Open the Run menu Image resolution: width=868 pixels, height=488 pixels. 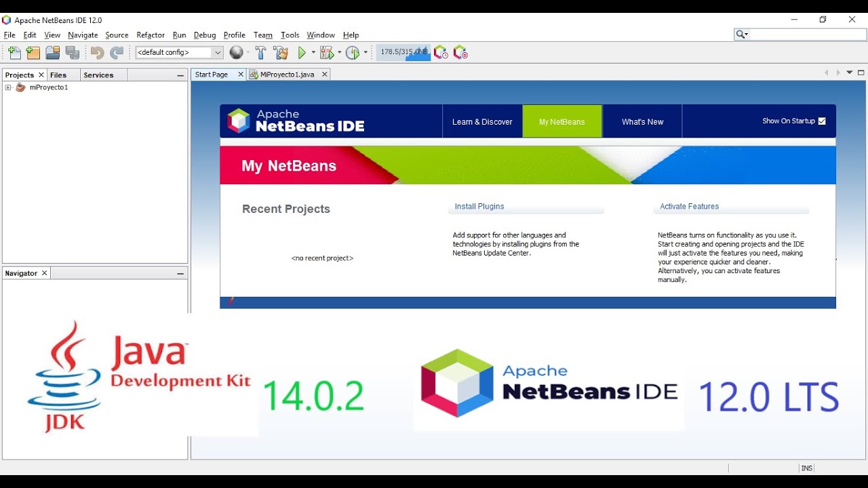pyautogui.click(x=179, y=35)
